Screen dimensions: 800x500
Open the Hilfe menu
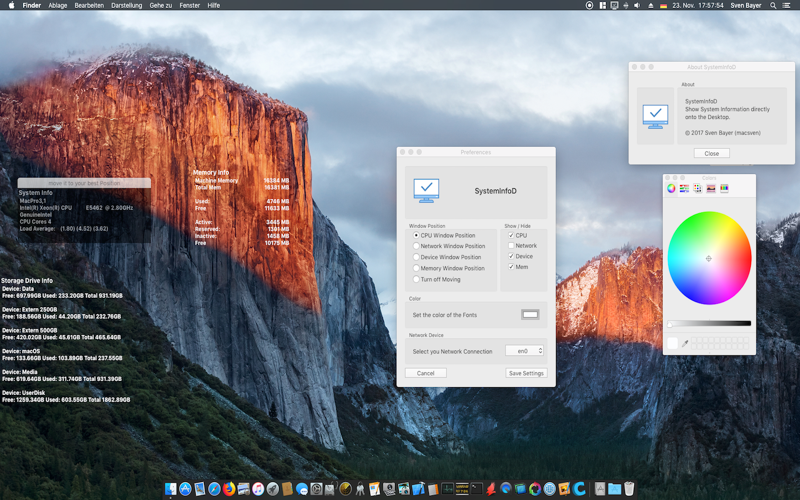(x=214, y=5)
